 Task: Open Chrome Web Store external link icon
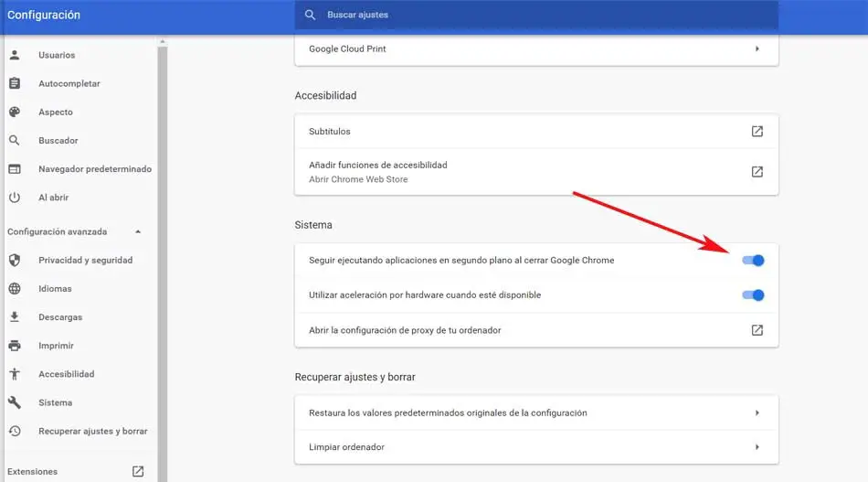click(x=757, y=172)
